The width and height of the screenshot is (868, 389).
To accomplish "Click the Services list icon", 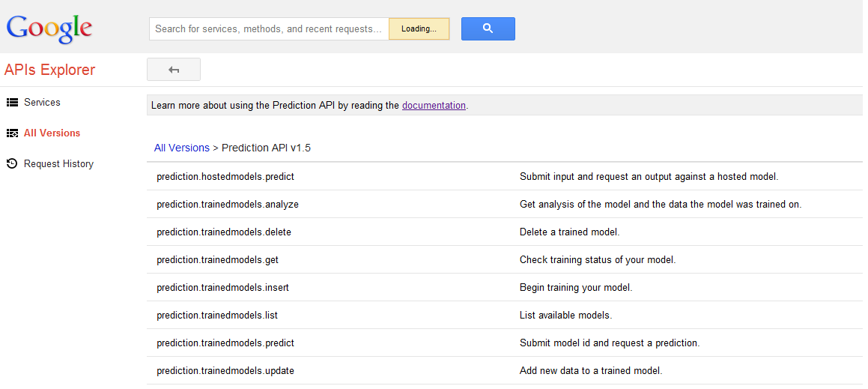I will click(12, 103).
